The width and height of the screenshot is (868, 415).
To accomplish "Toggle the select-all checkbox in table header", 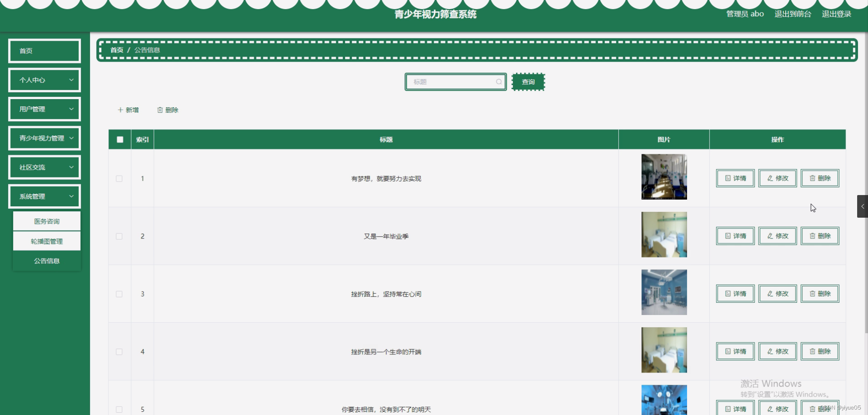I will point(120,139).
